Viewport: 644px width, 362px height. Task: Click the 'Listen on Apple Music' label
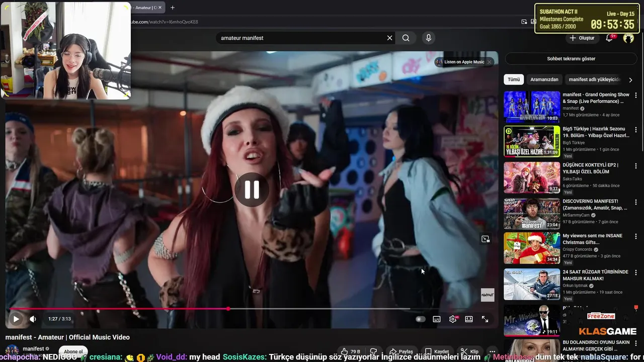[464, 62]
